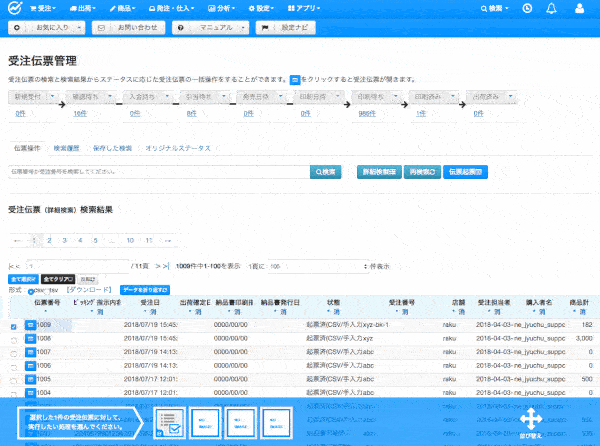The image size is (600, 446).
Task: Open the notifications bell
Action: [x=551, y=8]
